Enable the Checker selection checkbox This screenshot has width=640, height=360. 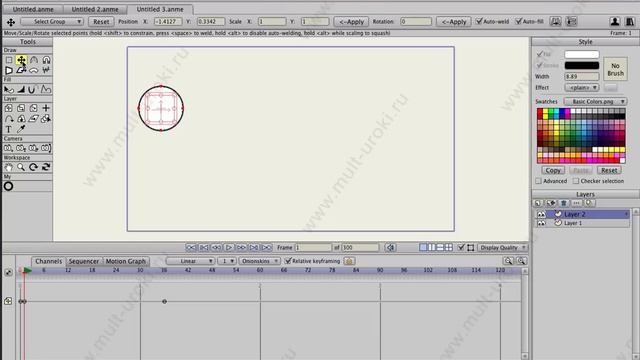pos(576,181)
